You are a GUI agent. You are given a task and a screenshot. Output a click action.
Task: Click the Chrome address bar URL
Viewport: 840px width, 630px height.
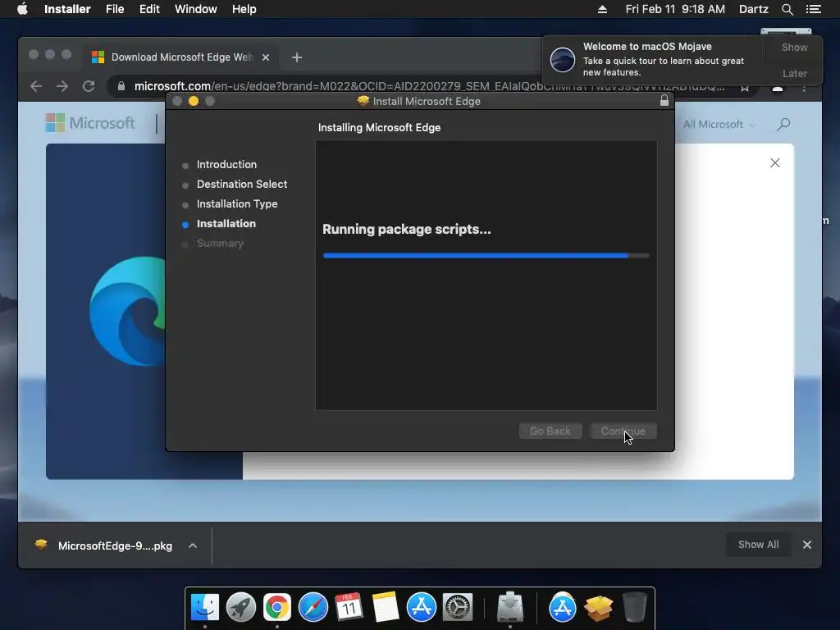pos(429,86)
